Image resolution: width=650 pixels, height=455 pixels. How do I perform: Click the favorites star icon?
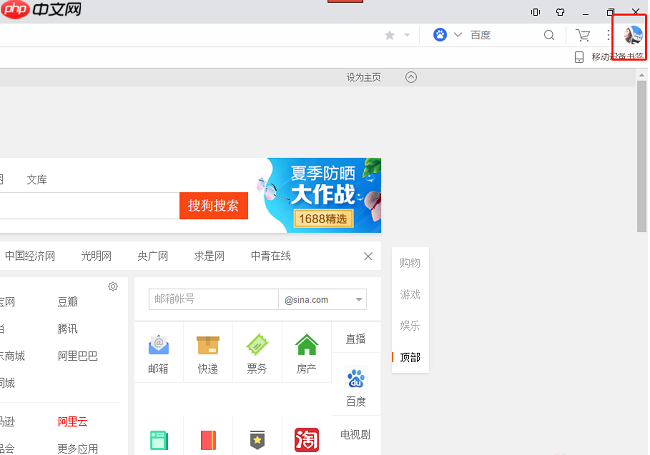pos(389,35)
